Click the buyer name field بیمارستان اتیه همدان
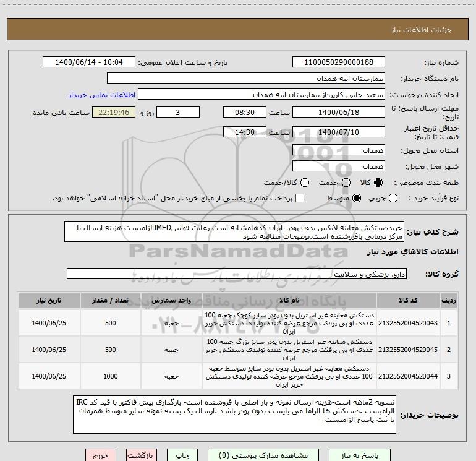The image size is (476, 461). click(246, 78)
